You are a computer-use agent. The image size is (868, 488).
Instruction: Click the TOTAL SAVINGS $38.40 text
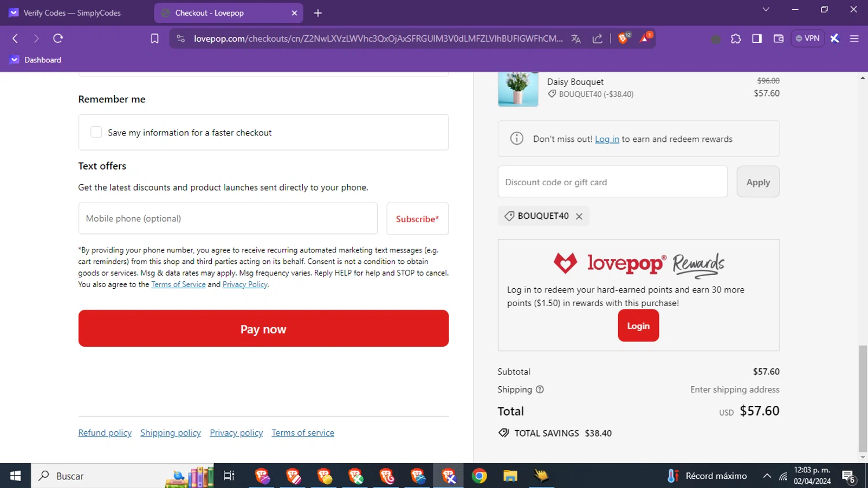coord(562,433)
